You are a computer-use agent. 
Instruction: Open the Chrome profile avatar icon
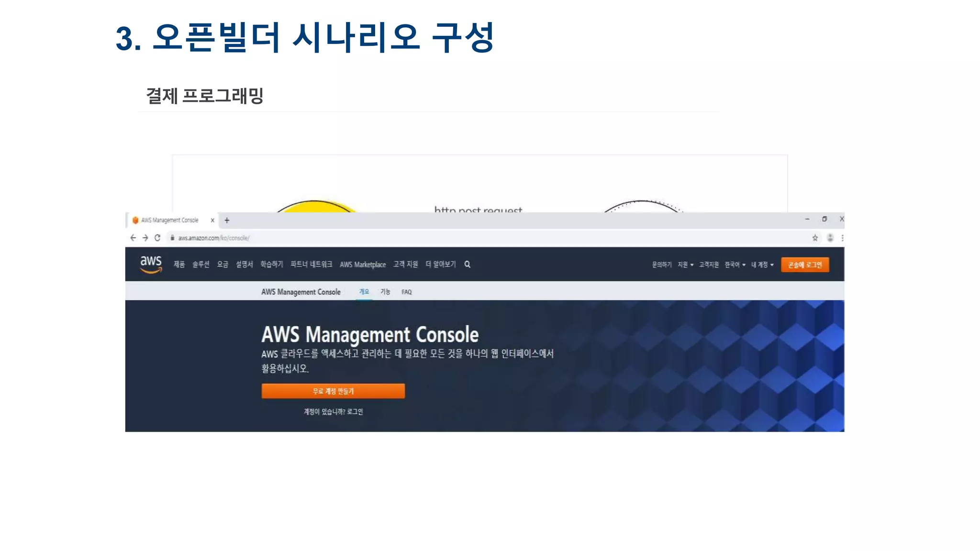pyautogui.click(x=830, y=238)
